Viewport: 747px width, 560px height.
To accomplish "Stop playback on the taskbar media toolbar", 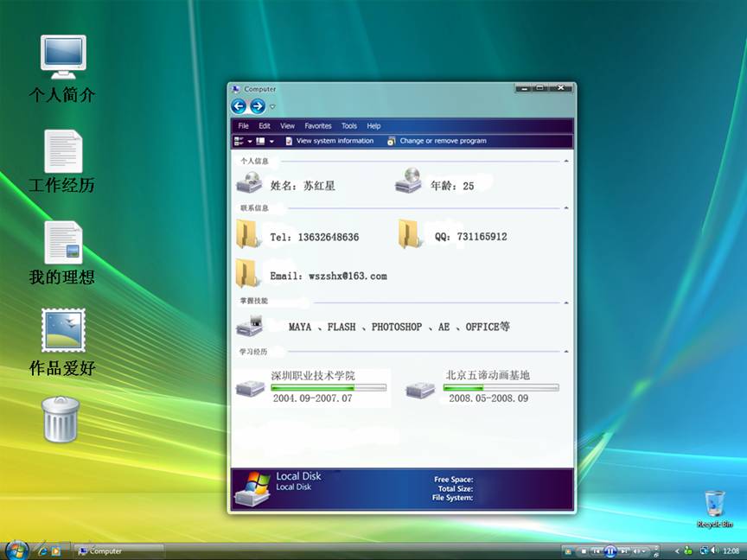I will click(584, 551).
